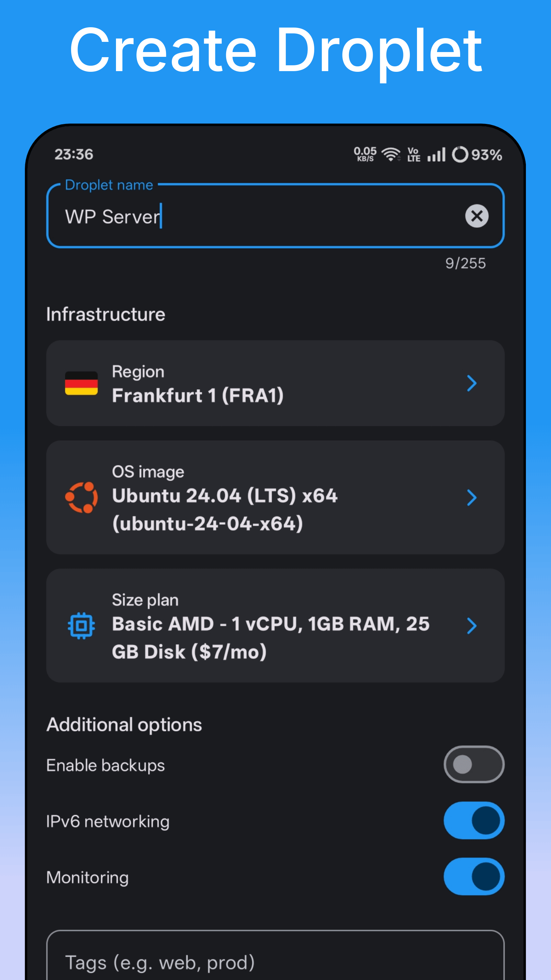The image size is (551, 980).
Task: Open Region selection via chevron
Action: (471, 383)
